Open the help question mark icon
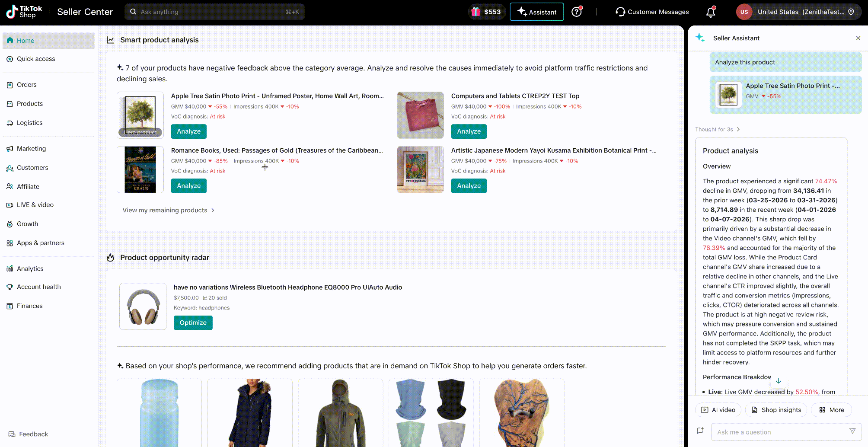The height and width of the screenshot is (447, 868). click(577, 12)
